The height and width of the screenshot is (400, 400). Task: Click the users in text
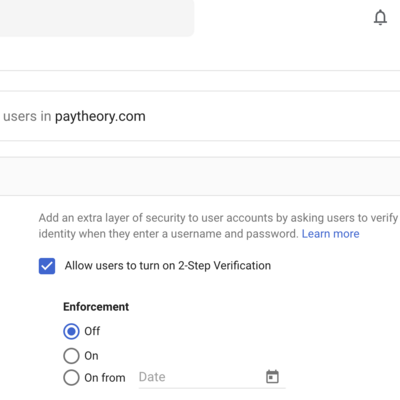click(27, 116)
